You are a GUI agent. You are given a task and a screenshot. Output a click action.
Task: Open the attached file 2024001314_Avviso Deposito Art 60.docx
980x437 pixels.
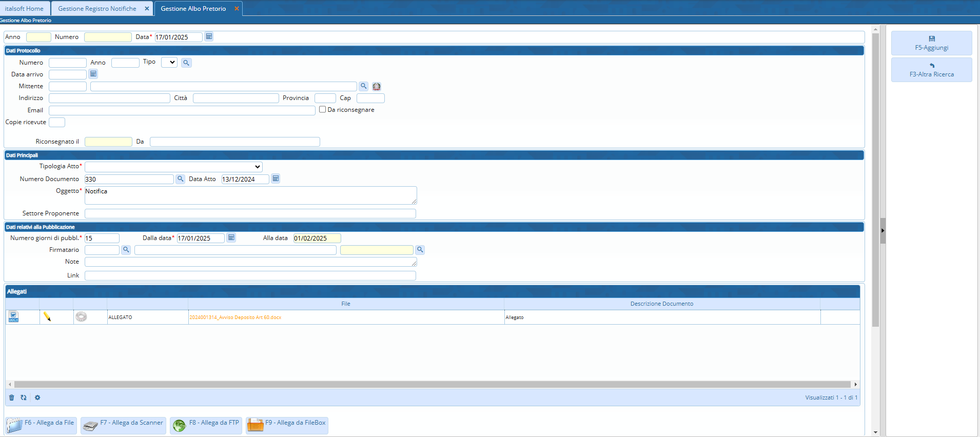236,317
